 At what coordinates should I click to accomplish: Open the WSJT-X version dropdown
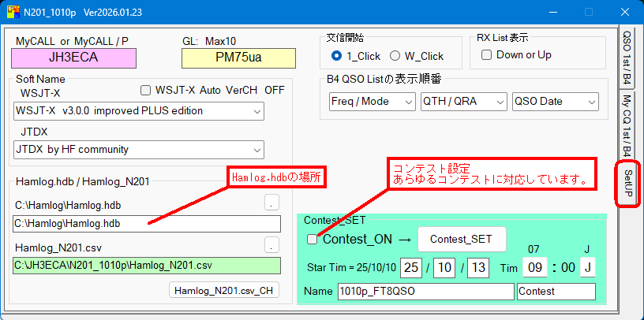139,111
